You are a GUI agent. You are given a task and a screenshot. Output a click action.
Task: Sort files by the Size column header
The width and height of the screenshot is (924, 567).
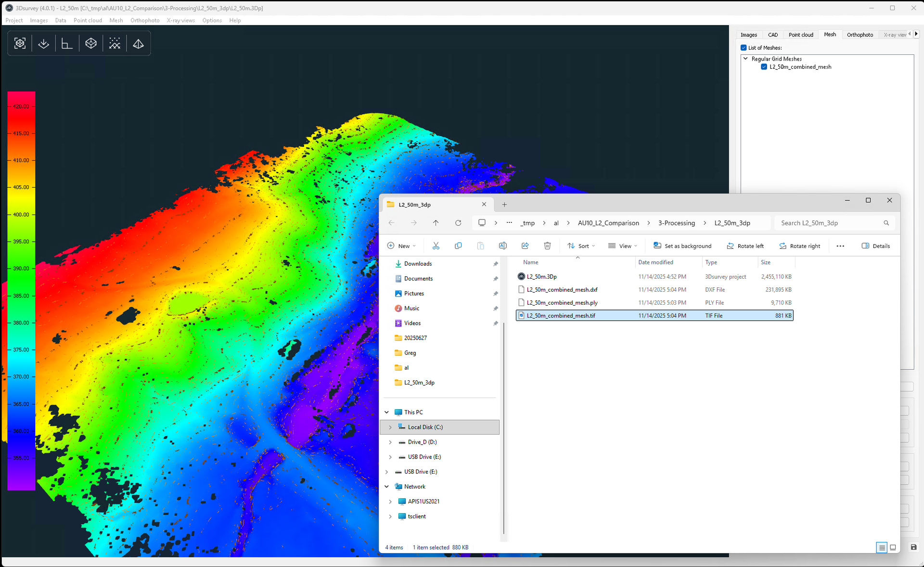click(x=776, y=262)
